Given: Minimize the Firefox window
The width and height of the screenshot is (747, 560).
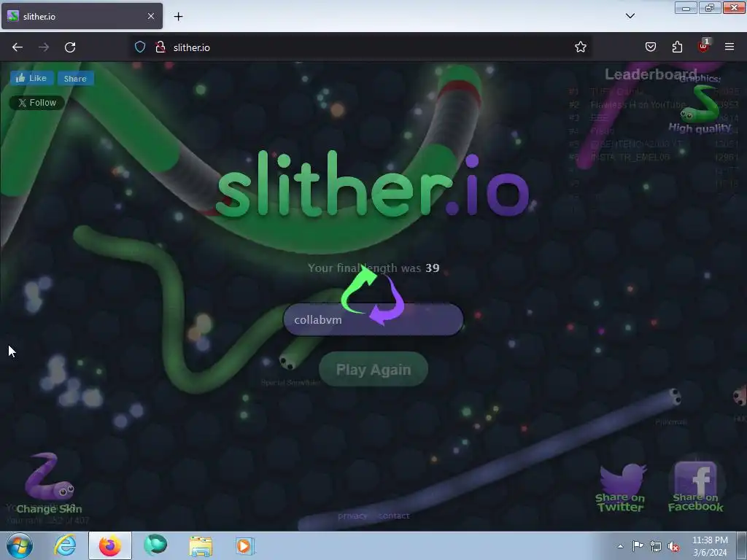Looking at the screenshot, I should tap(686, 7).
